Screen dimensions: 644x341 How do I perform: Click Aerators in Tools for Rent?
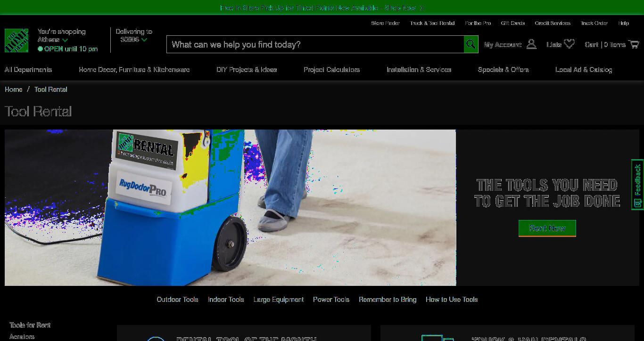pyautogui.click(x=22, y=337)
